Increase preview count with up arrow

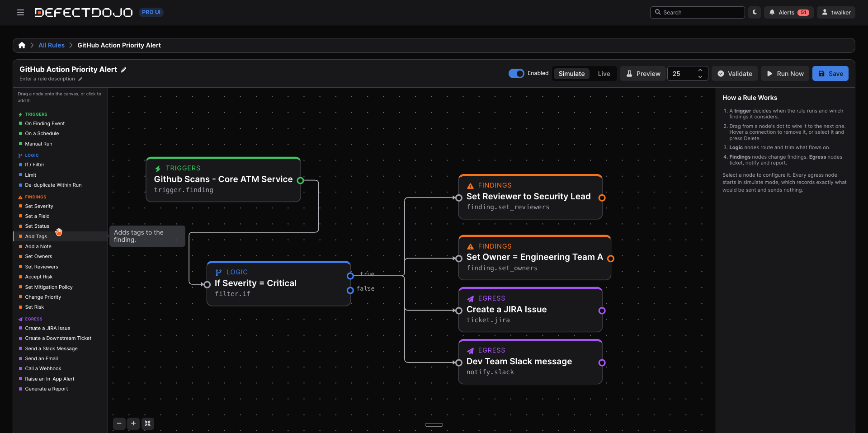700,70
